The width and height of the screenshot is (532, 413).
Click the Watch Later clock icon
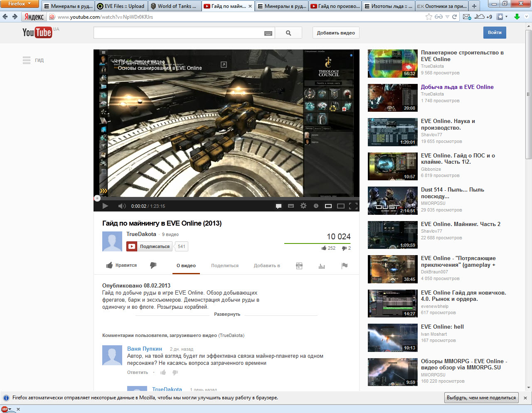(316, 206)
